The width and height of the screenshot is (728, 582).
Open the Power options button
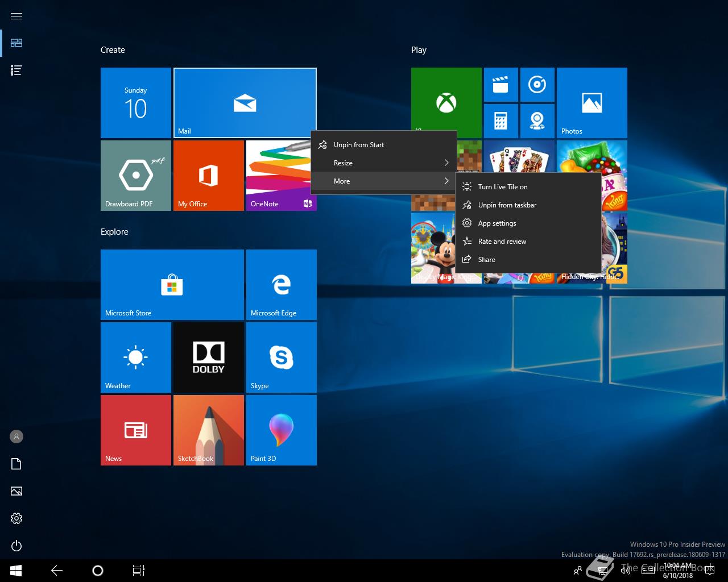point(16,546)
